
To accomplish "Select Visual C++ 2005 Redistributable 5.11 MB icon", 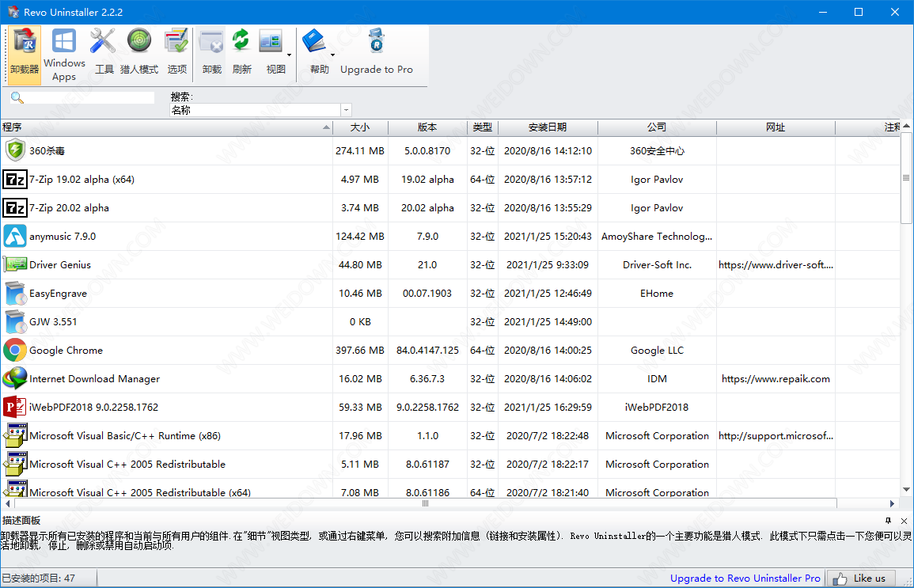I will (x=15, y=464).
